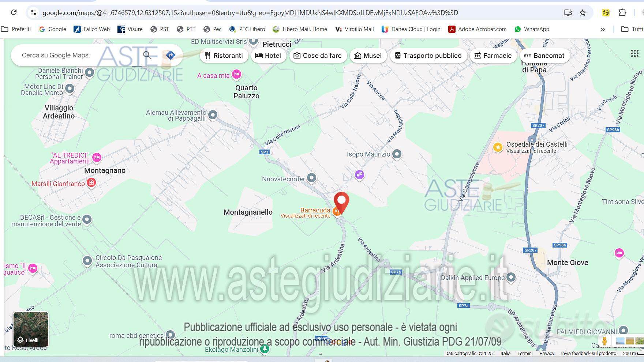Viewport: 644px width, 362px height.
Task: Select the Trasporto pubblico chip
Action: tap(428, 56)
